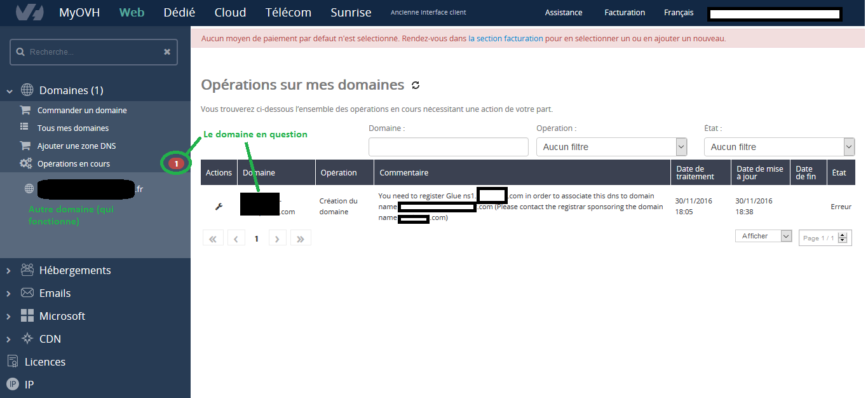Click the wrench action icon in the table row

[219, 206]
